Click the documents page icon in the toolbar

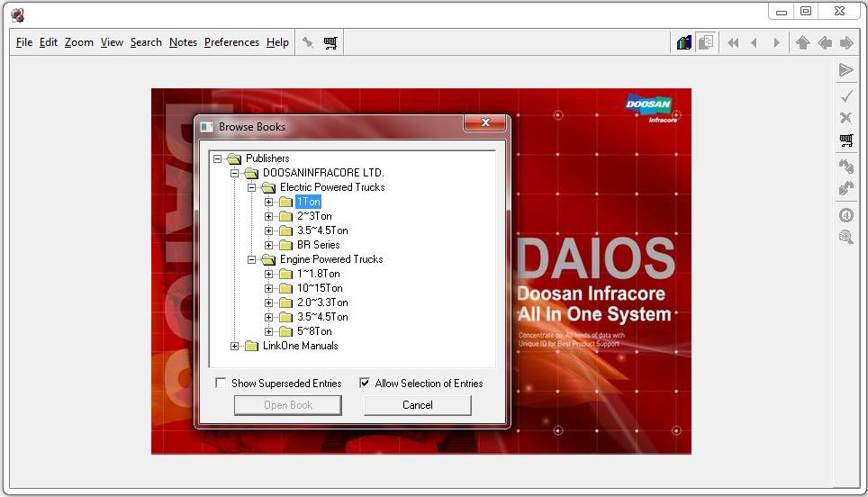[x=706, y=42]
